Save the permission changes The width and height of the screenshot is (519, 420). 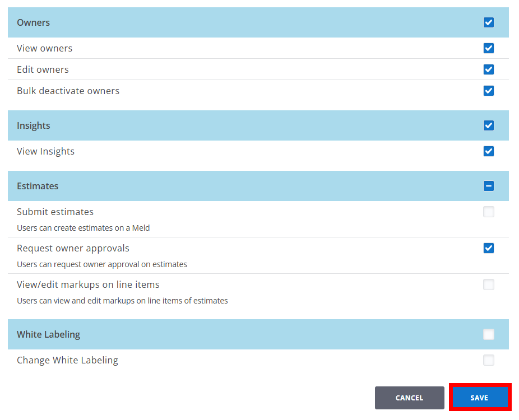[479, 398]
